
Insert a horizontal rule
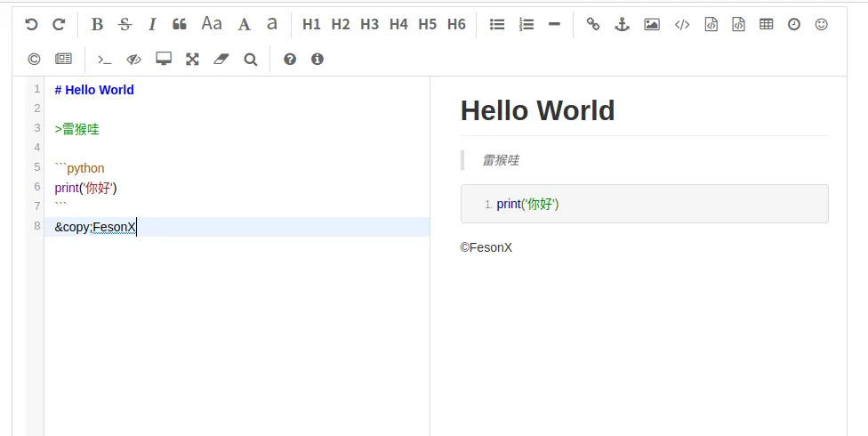pos(554,24)
